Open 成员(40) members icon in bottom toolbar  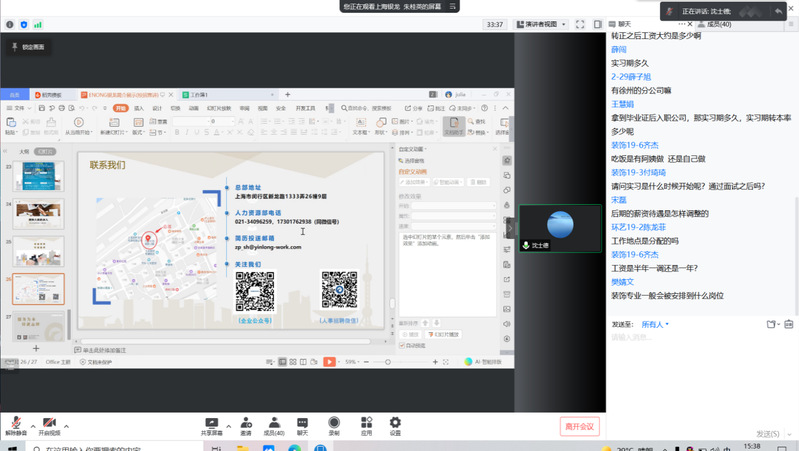(x=273, y=423)
